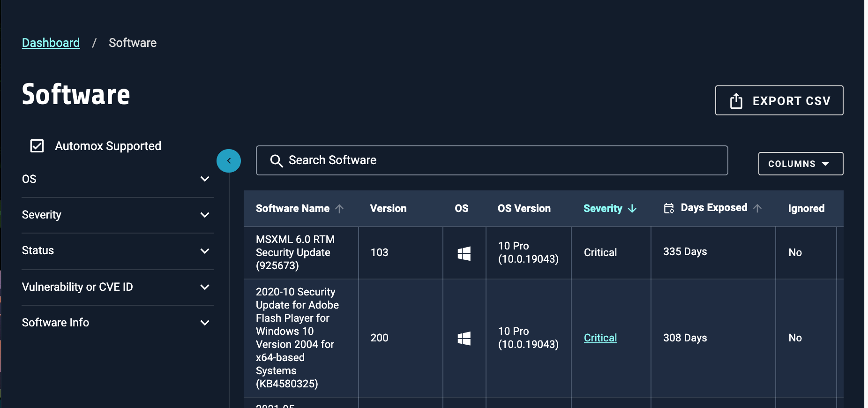The width and height of the screenshot is (868, 408).
Task: Sort by Severity column header
Action: pos(603,208)
